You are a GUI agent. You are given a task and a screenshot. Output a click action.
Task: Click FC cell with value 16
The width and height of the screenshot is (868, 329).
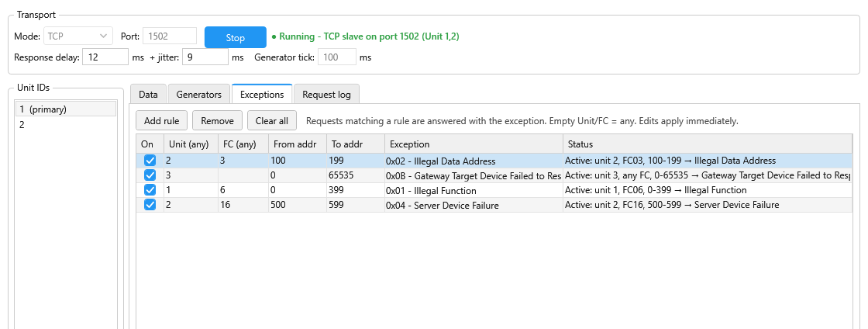click(x=243, y=205)
